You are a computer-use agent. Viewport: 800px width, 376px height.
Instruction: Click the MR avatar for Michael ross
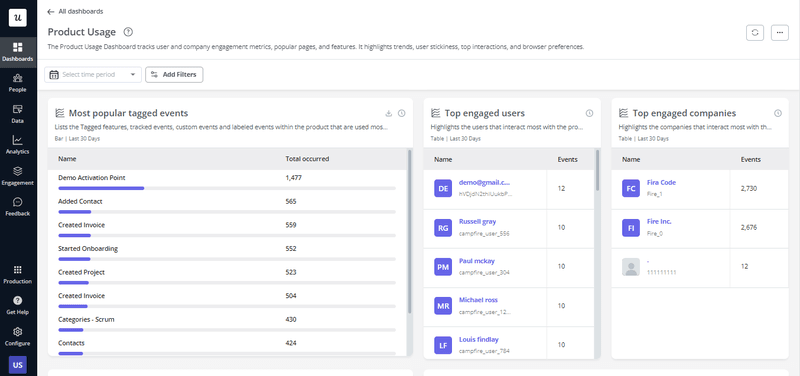pyautogui.click(x=443, y=306)
